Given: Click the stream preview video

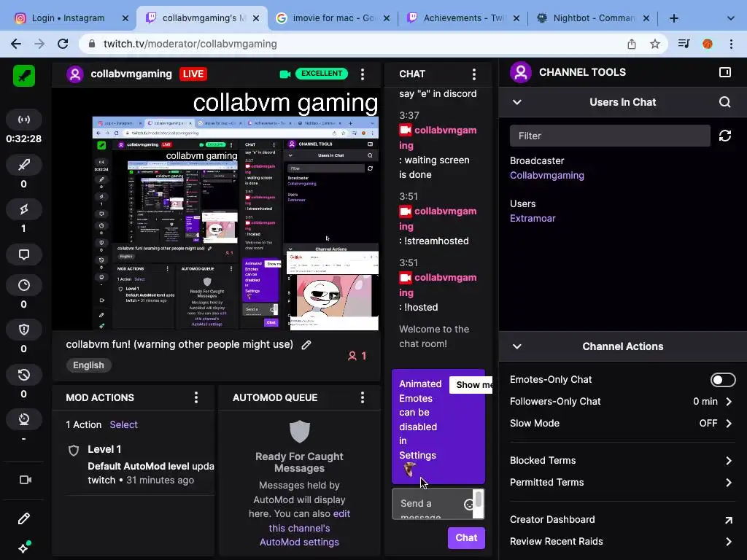Looking at the screenshot, I should (215, 209).
